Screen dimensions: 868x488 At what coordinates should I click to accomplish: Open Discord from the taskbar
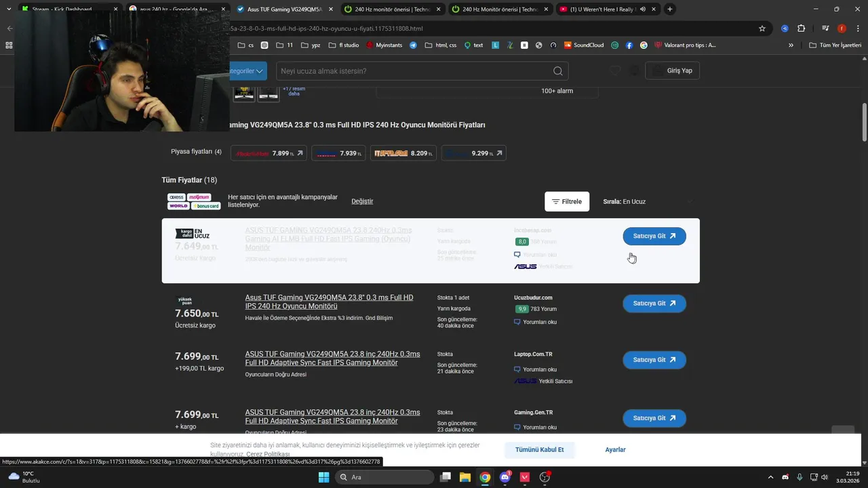tap(505, 477)
